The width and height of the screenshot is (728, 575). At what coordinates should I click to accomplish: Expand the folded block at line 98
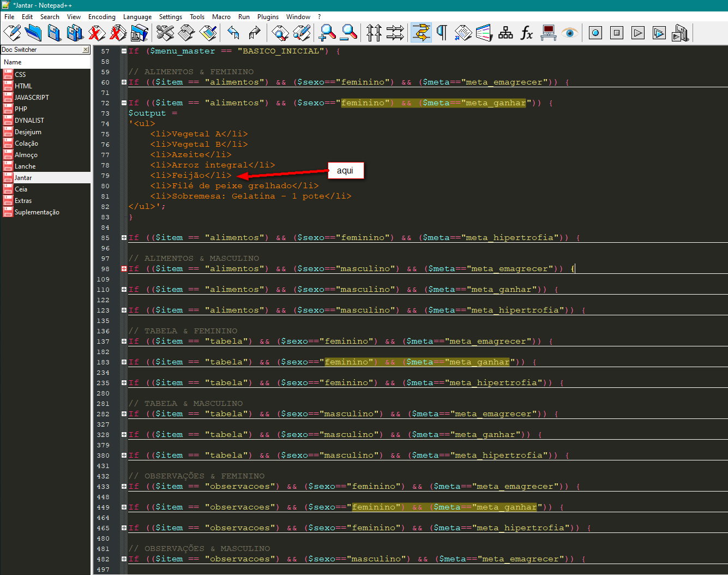coord(124,269)
